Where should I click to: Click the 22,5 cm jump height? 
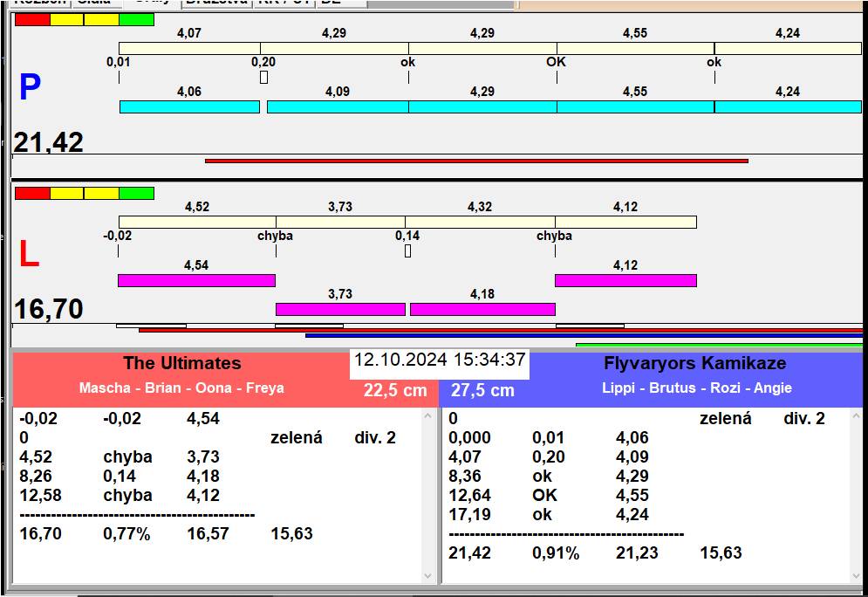pyautogui.click(x=395, y=390)
